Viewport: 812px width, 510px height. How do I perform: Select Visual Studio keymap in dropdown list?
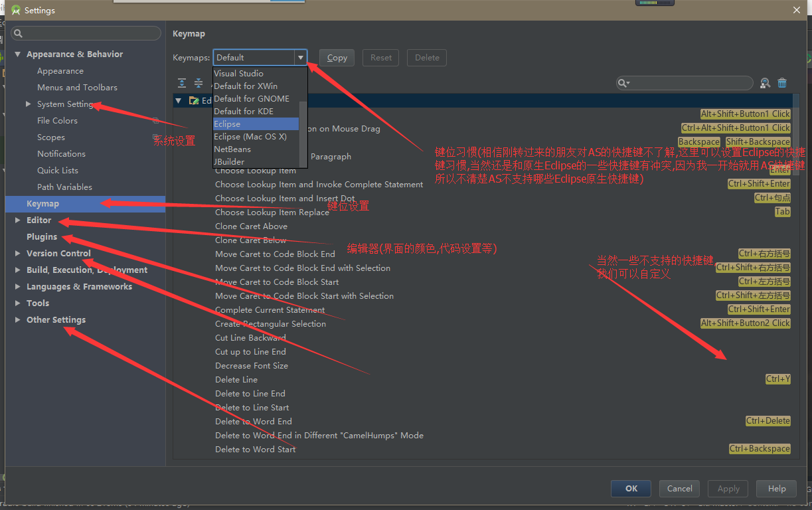click(256, 74)
